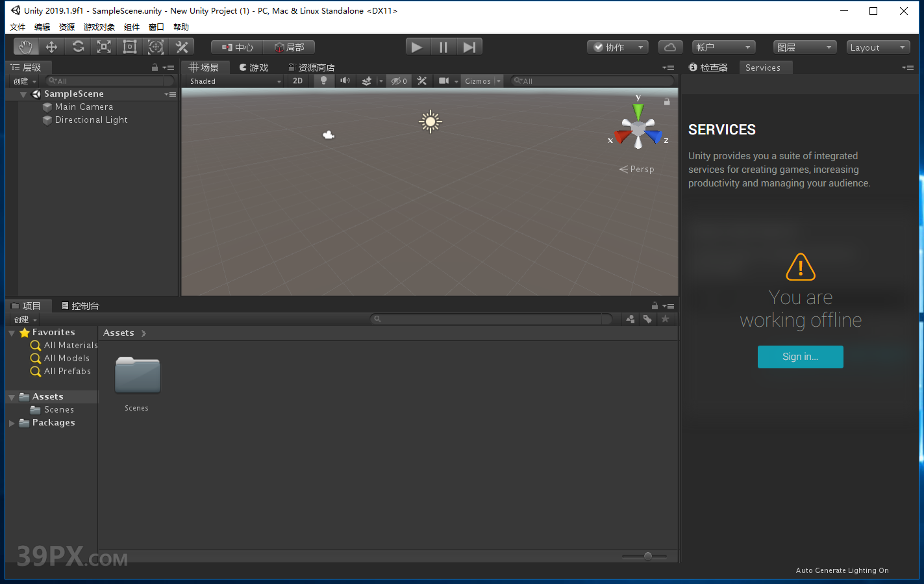Screen dimensions: 924x584
Task: Switch to the 检查器 Inspector tab
Action: (x=708, y=68)
